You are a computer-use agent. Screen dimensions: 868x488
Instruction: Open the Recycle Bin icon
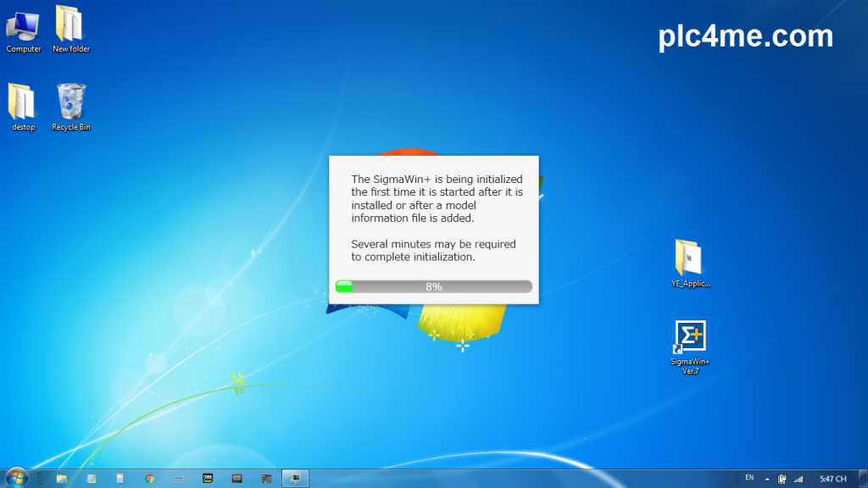pyautogui.click(x=71, y=102)
